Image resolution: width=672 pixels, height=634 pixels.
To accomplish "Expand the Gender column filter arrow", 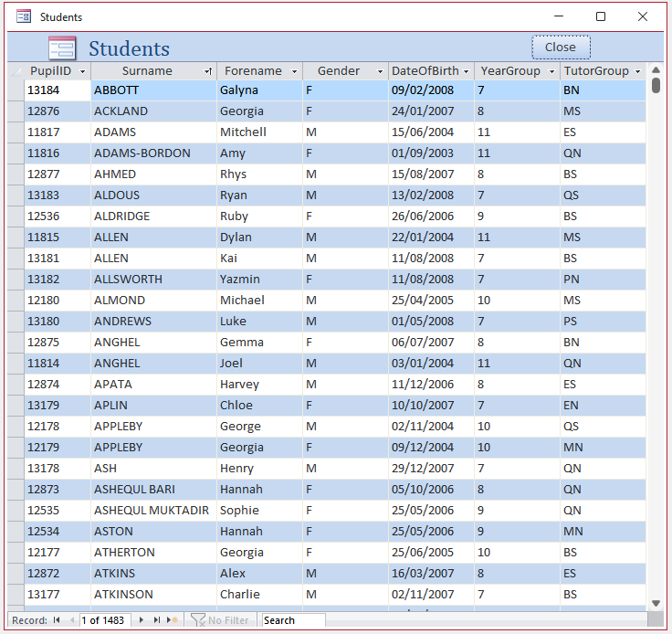I will [x=380, y=71].
